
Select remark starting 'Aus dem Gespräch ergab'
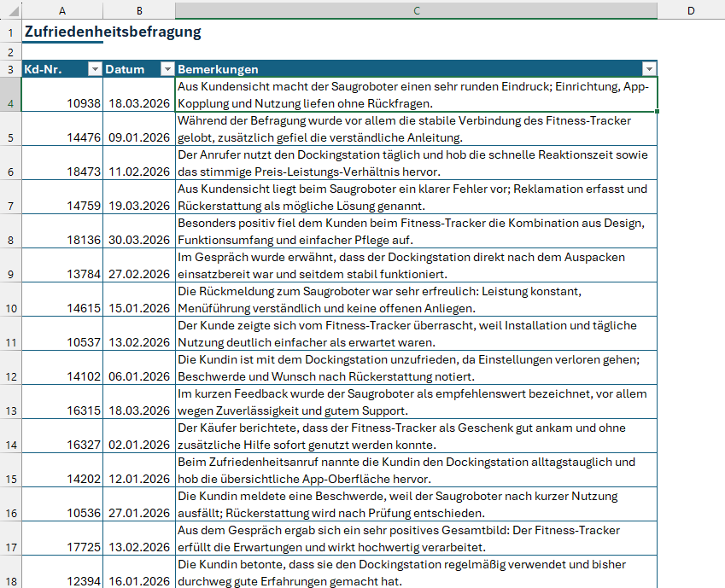tap(416, 539)
